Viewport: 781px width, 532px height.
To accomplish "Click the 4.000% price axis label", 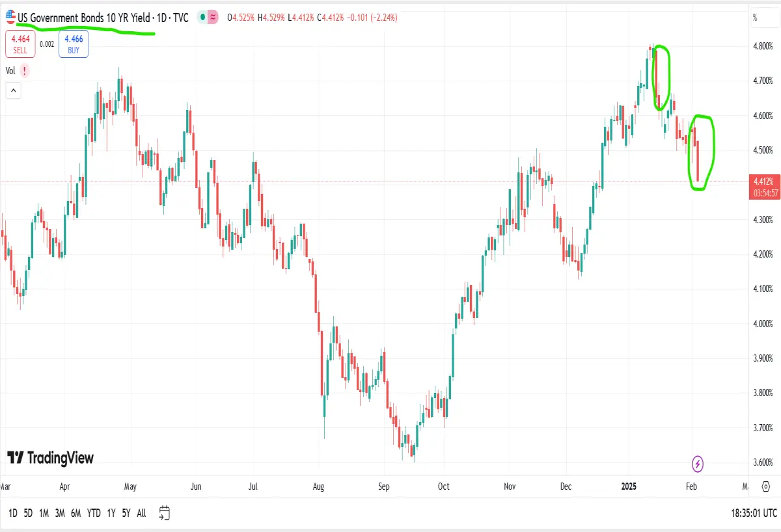I will point(763,323).
